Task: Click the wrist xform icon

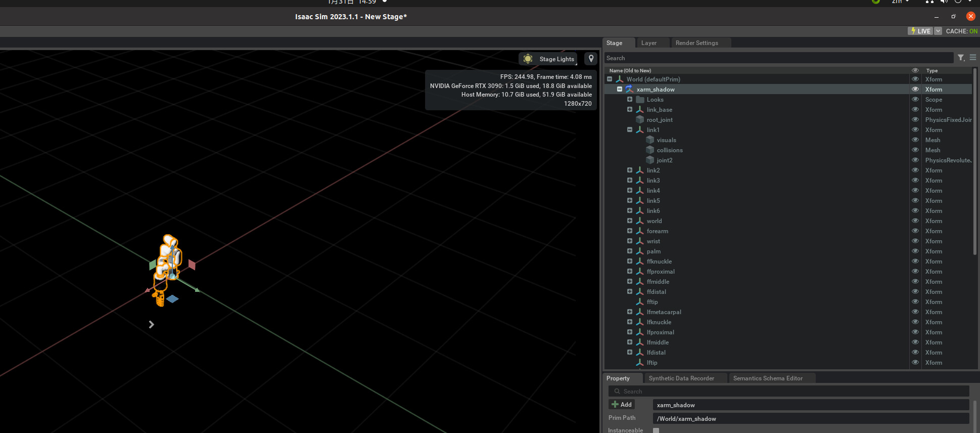Action: (x=640, y=241)
